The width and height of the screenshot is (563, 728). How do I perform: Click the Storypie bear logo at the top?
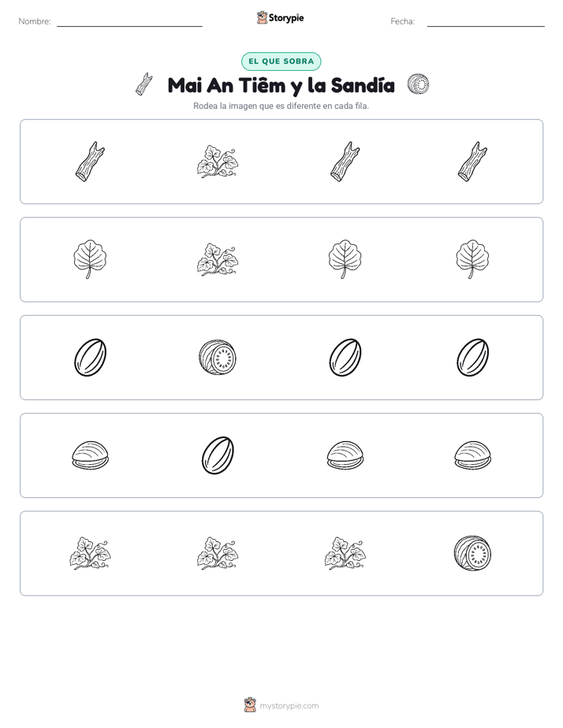pyautogui.click(x=262, y=17)
